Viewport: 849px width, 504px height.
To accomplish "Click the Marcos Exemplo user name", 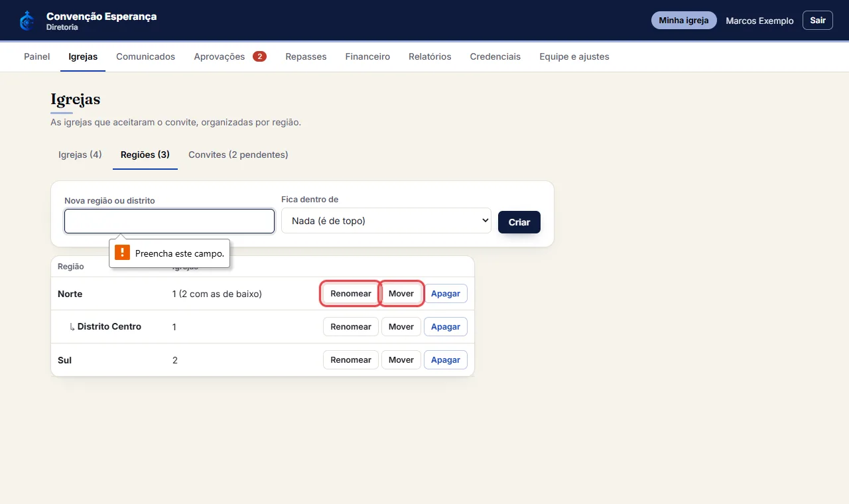I will coord(759,21).
